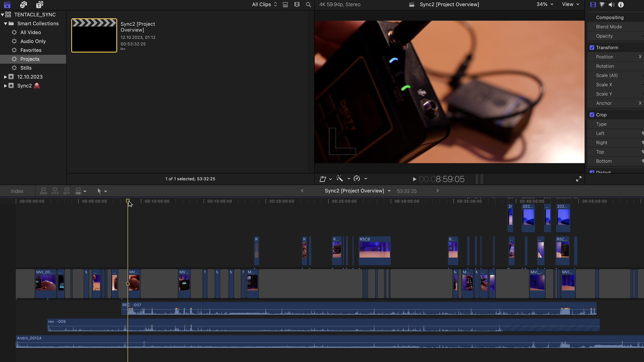This screenshot has width=644, height=362.
Task: Select Smart Collections in sidebar
Action: 38,23
